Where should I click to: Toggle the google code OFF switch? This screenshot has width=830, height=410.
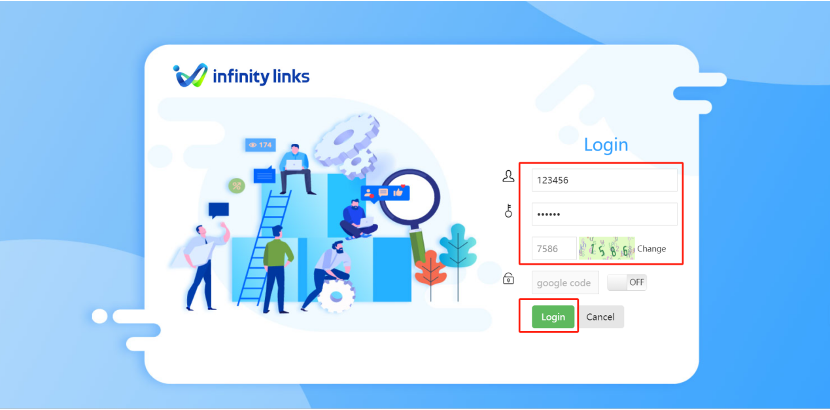tap(627, 283)
